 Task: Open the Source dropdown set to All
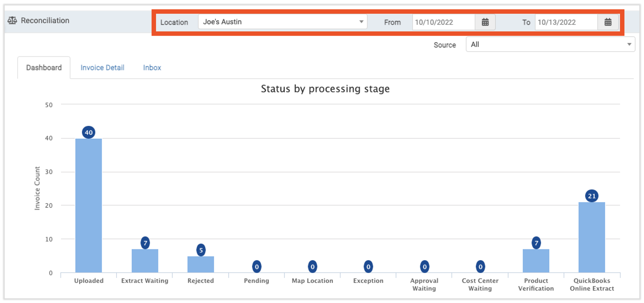pos(550,45)
